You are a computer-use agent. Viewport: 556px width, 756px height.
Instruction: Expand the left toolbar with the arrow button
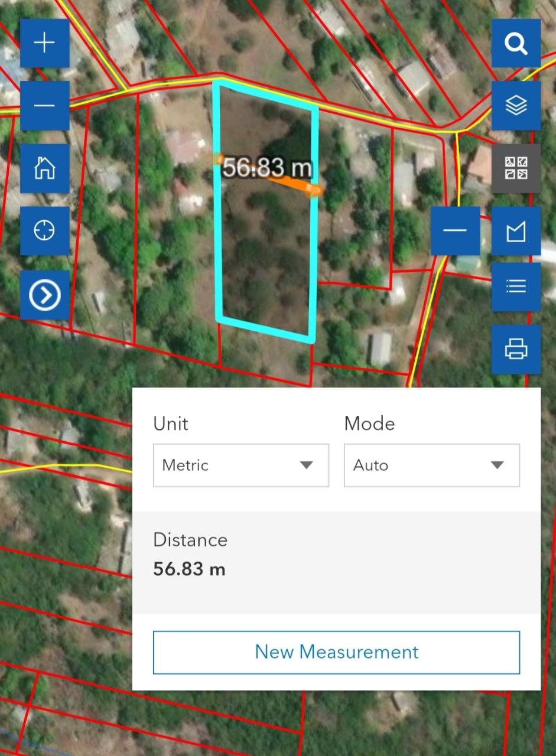45,295
